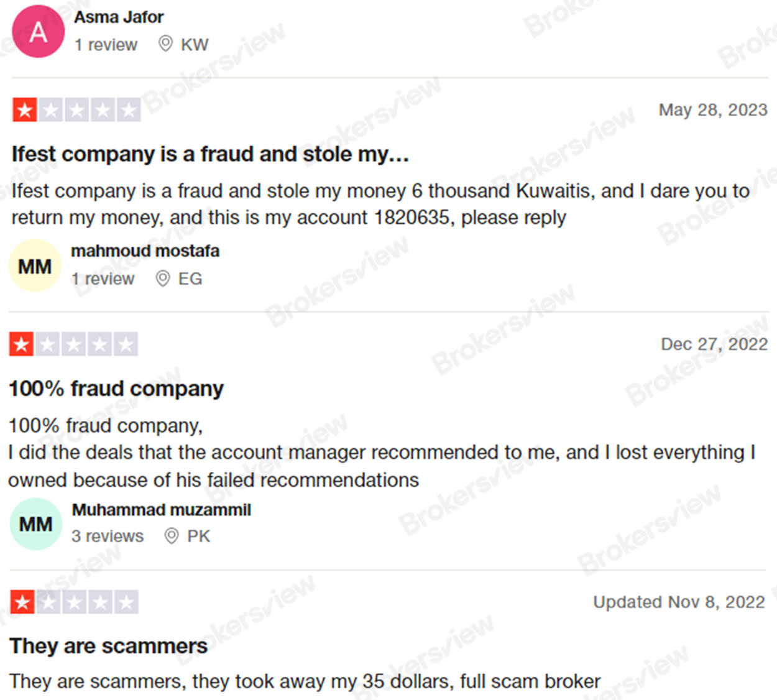Select the 'They are scammers' review heading

[108, 646]
